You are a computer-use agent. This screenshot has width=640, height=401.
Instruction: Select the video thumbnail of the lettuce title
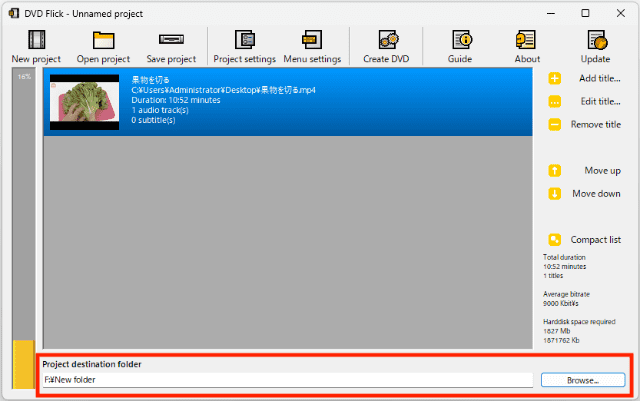[84, 102]
